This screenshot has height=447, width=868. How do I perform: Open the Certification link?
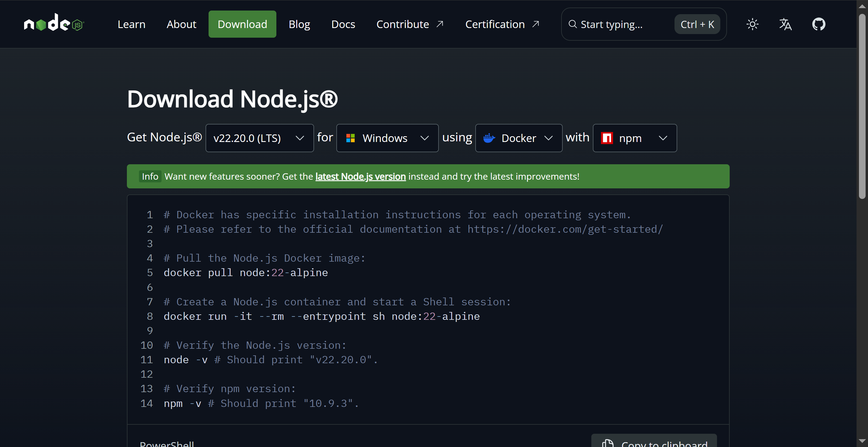[502, 24]
